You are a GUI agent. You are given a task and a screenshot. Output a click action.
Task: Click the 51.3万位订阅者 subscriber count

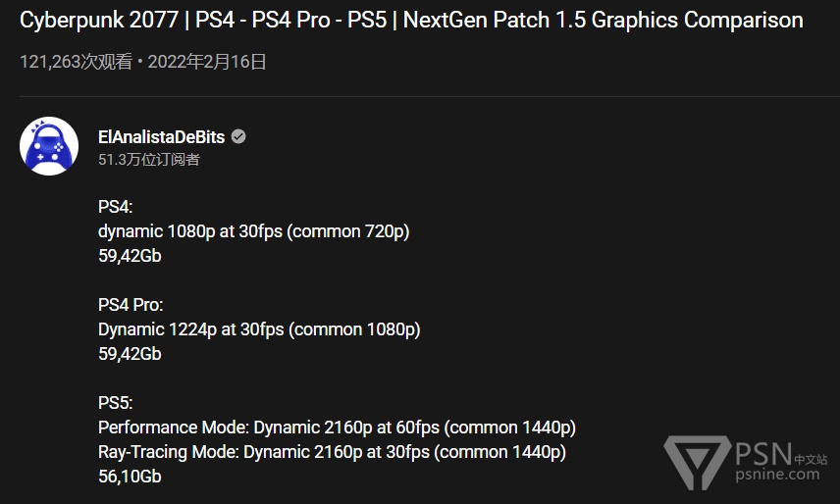149,160
